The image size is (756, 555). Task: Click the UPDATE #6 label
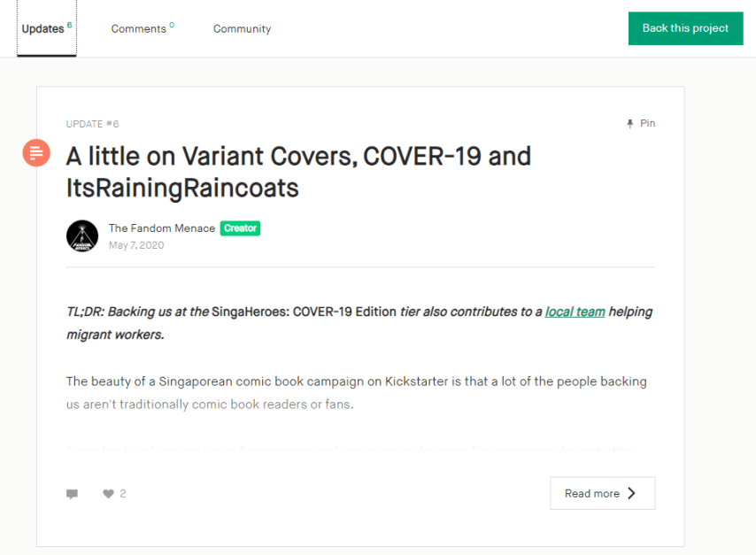[92, 124]
